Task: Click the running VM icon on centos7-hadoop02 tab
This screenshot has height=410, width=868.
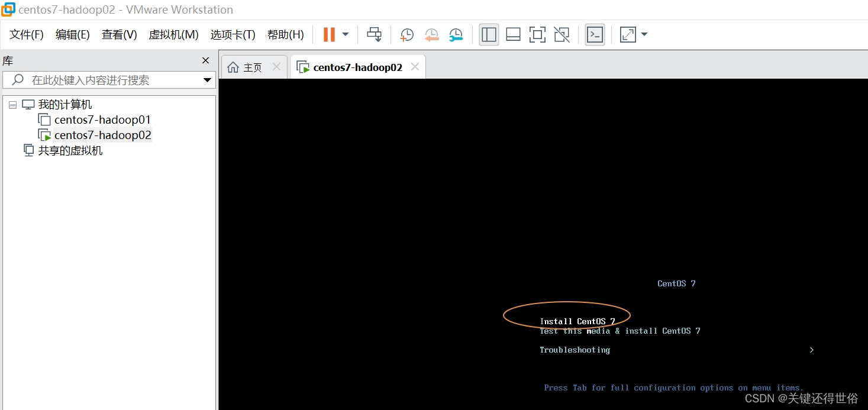Action: [x=303, y=67]
